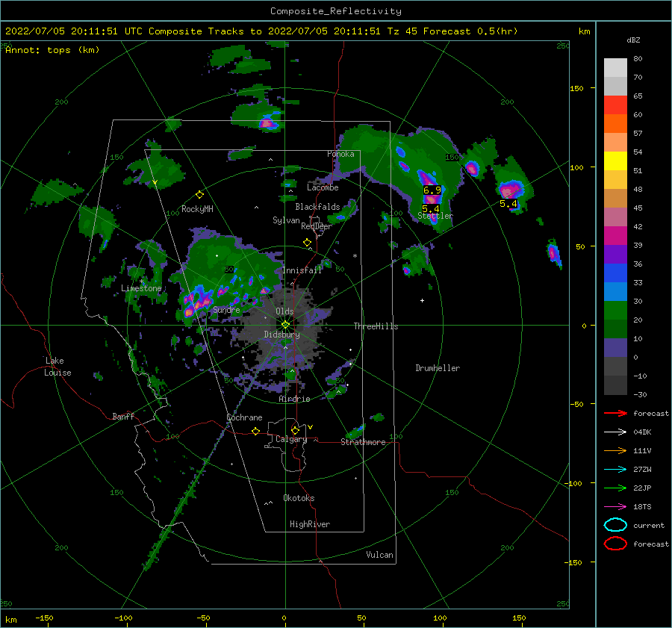Click the red 'forecast' ellipse legend icon
This screenshot has width=672, height=628.
615,544
